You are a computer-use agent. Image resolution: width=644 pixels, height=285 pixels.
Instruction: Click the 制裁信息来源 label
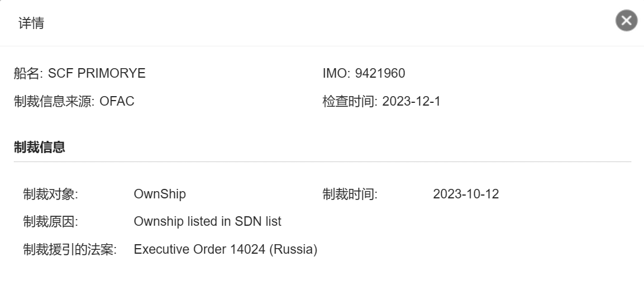click(x=54, y=101)
